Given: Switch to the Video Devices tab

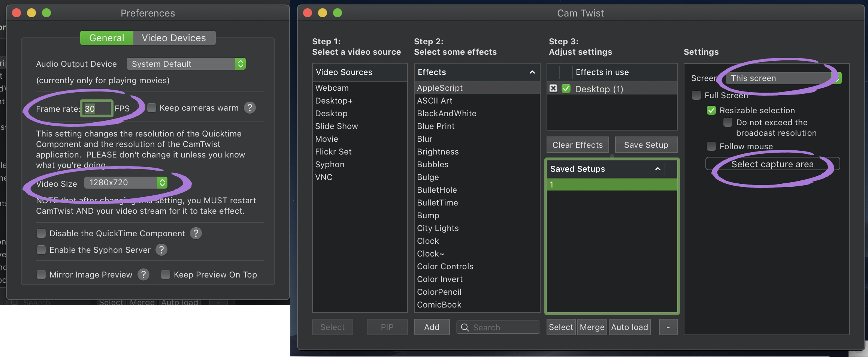Looking at the screenshot, I should (174, 38).
